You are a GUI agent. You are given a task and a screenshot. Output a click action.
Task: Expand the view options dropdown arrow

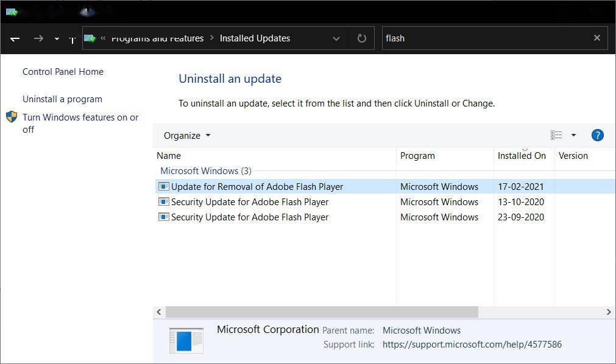pyautogui.click(x=573, y=135)
